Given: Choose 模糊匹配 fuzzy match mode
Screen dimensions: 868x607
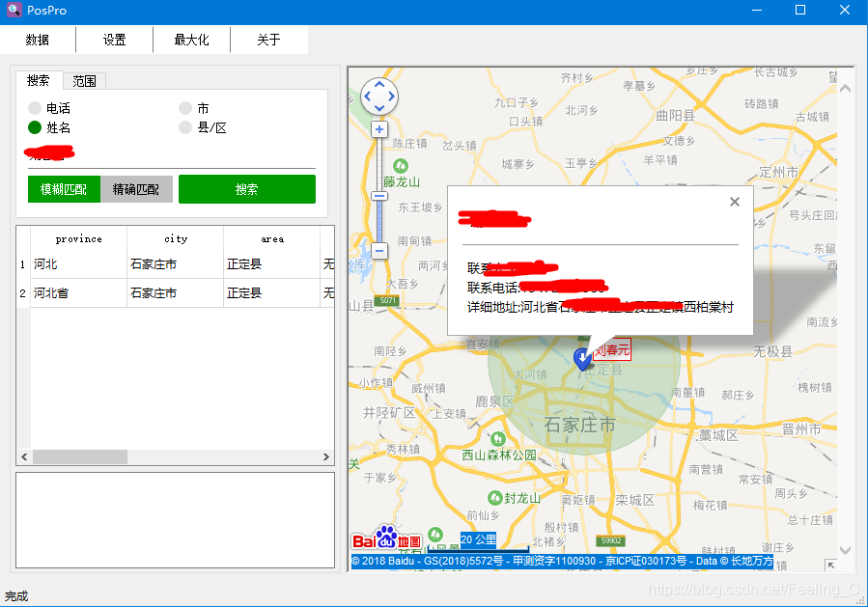Looking at the screenshot, I should tap(64, 189).
